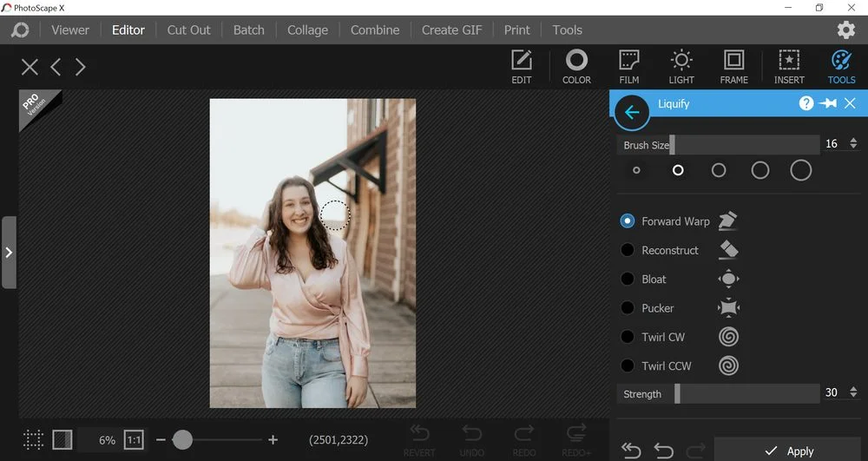Select the Pucker radio option
The height and width of the screenshot is (461, 868).
tap(628, 308)
